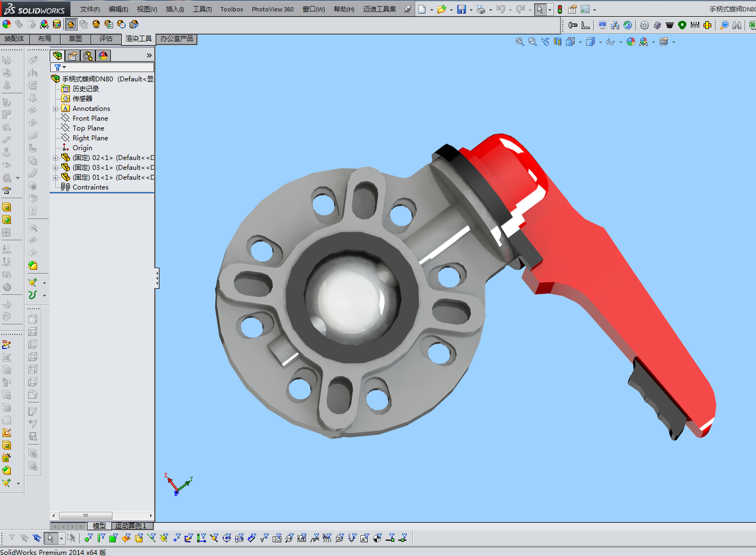Image resolution: width=756 pixels, height=556 pixels.
Task: Switch to the 模型 bottom tab
Action: pos(99,526)
